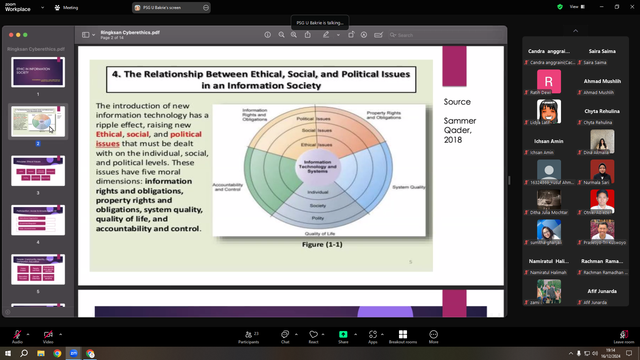Screen dimensions: 640x360
Task: Select page 1 thumbnail in sidebar
Action: tap(38, 72)
